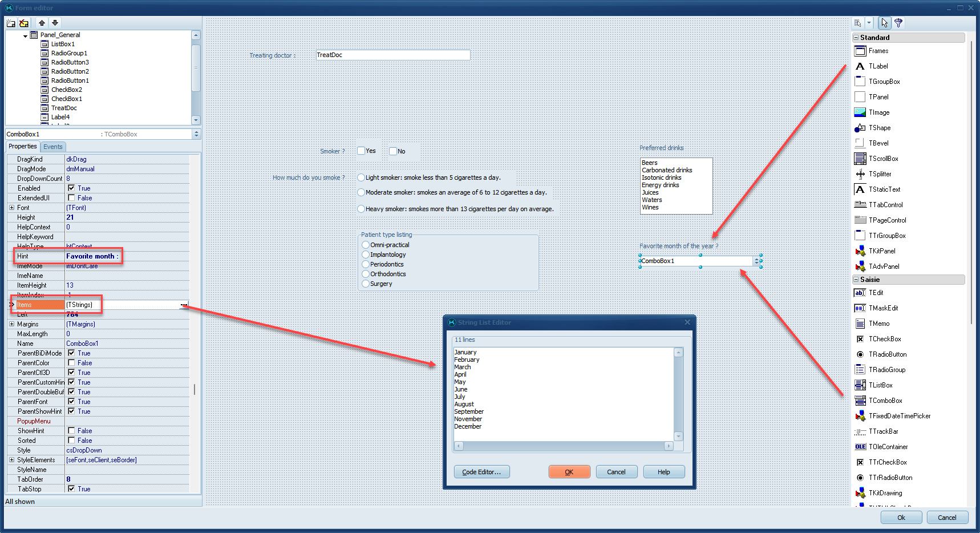Click the move up arrow icon
Screen dimensions: 980x533
tap(42, 23)
